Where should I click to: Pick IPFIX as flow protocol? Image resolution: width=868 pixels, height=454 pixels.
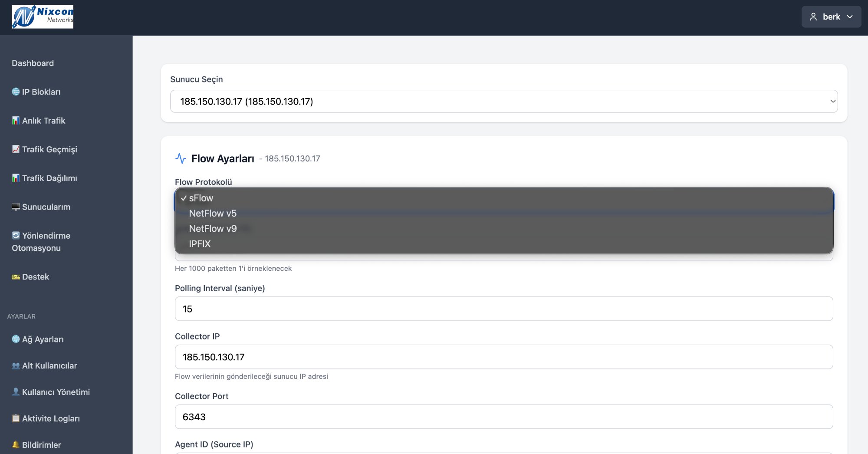[x=200, y=244]
